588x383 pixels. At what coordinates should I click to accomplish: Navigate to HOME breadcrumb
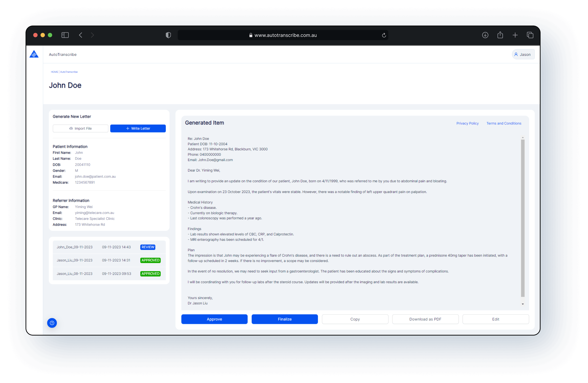click(x=54, y=72)
